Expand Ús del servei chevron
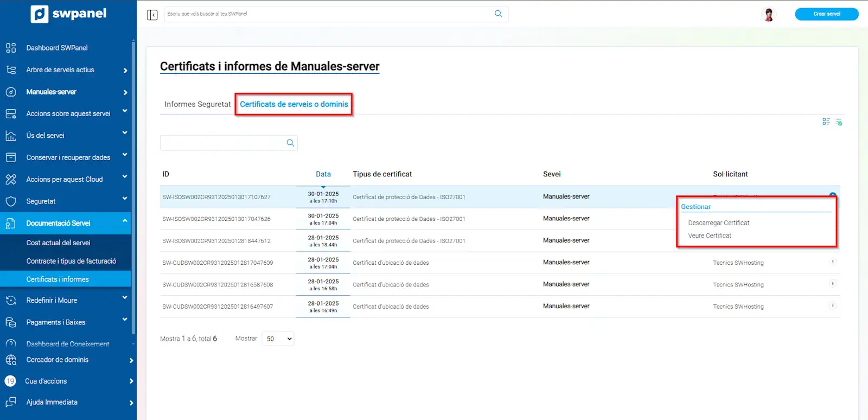The width and height of the screenshot is (868, 420). pyautogui.click(x=125, y=133)
